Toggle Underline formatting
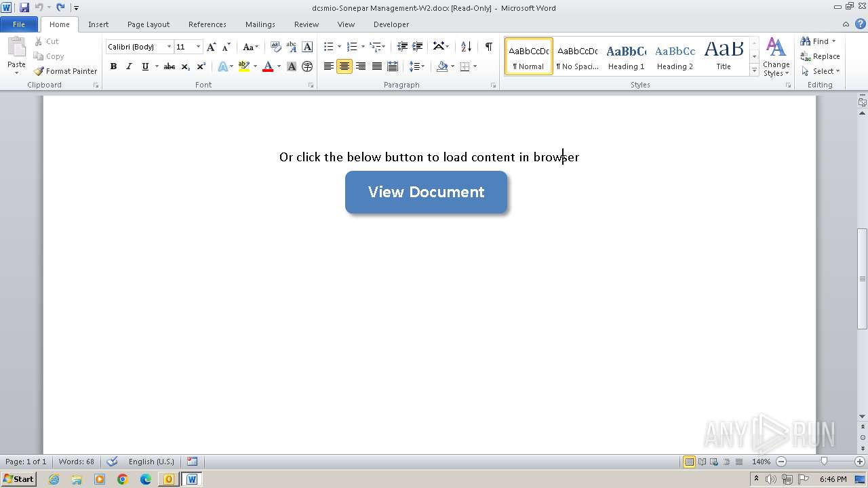This screenshot has height=488, width=868. tap(144, 66)
